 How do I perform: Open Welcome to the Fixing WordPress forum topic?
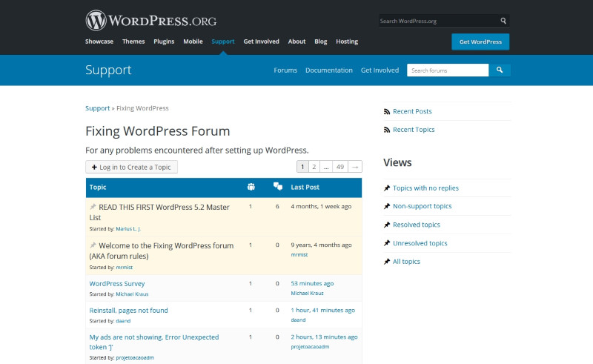(162, 251)
